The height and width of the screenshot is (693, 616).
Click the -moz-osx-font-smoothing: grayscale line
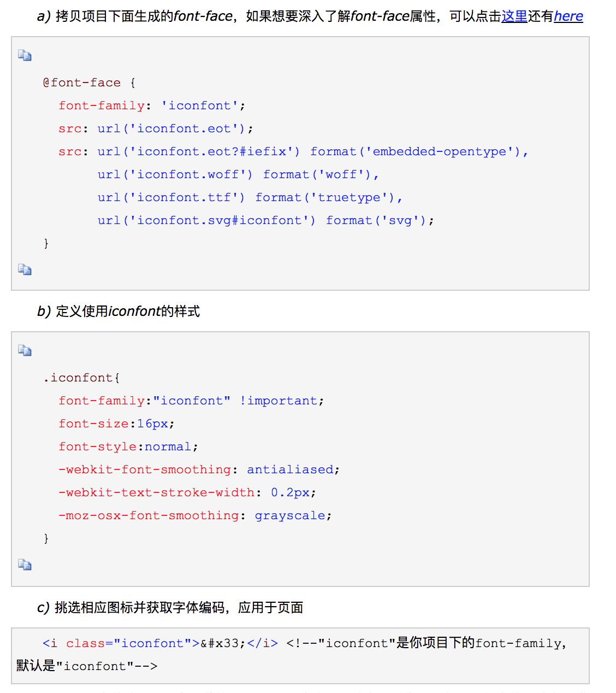pos(195,515)
